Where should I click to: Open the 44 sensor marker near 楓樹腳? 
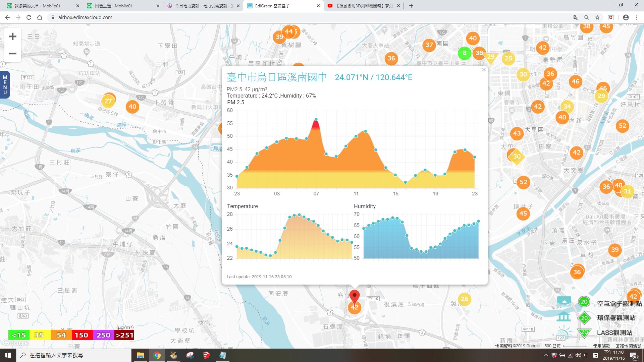tap(289, 32)
